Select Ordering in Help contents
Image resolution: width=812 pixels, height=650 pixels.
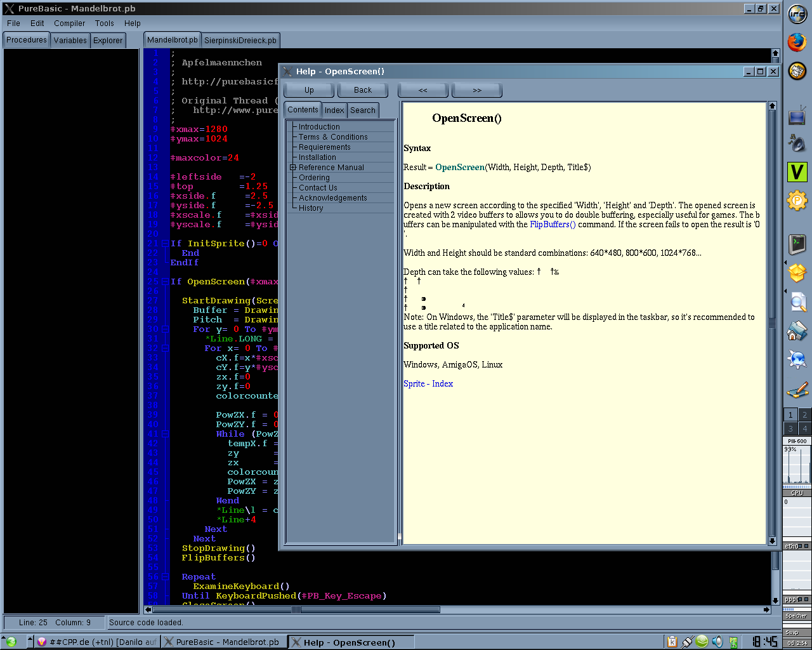tap(314, 178)
